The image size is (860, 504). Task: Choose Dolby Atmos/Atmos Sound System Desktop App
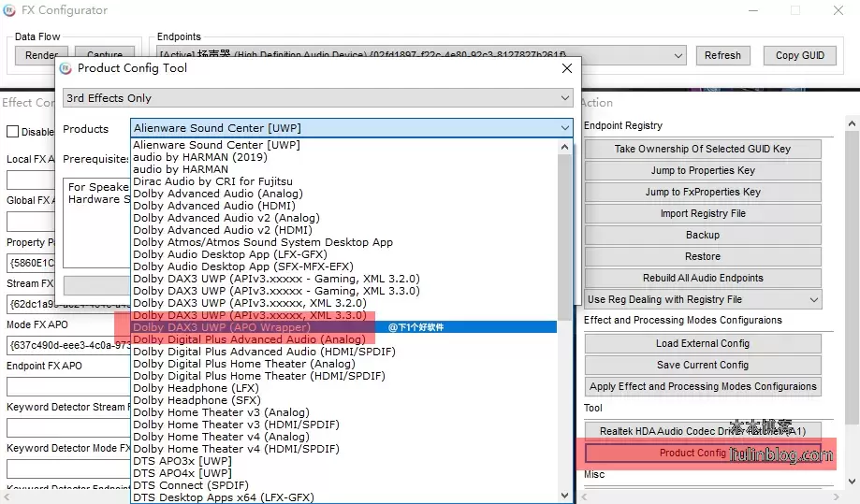click(x=262, y=242)
